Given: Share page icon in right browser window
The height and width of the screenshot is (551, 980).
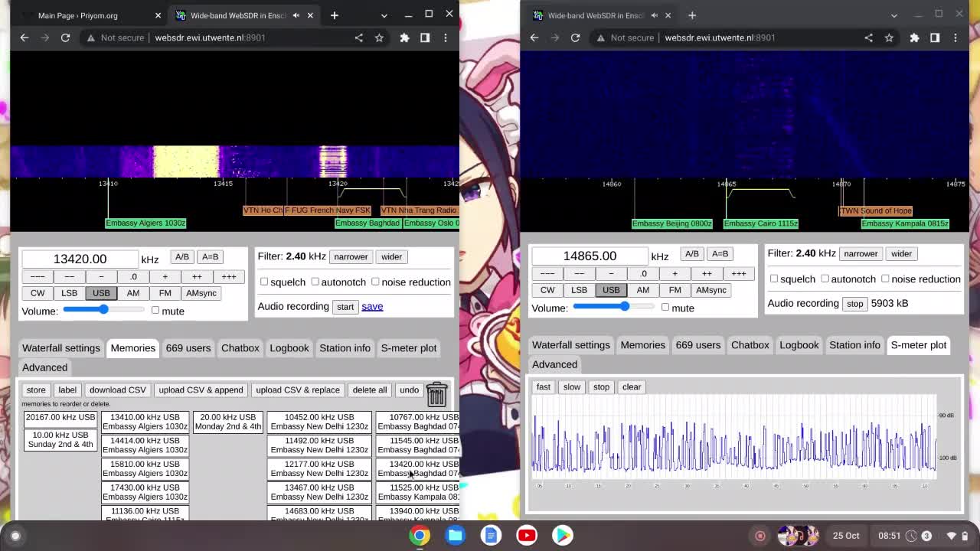Looking at the screenshot, I should (x=868, y=37).
